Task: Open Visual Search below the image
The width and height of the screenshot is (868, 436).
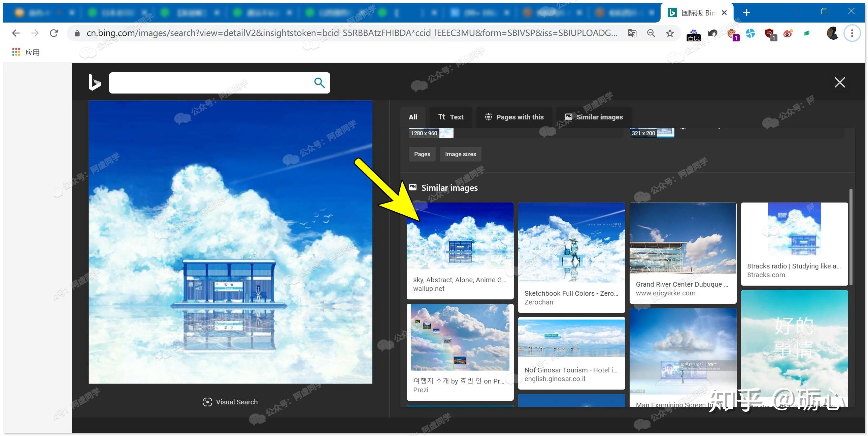Action: (231, 402)
